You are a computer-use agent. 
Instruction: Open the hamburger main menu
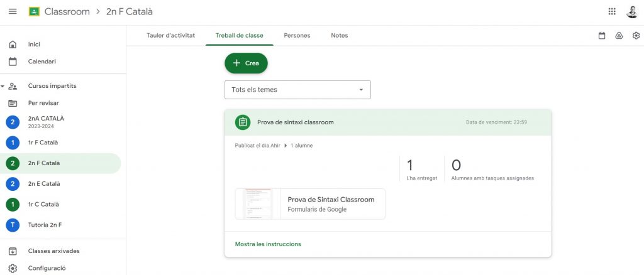click(13, 12)
